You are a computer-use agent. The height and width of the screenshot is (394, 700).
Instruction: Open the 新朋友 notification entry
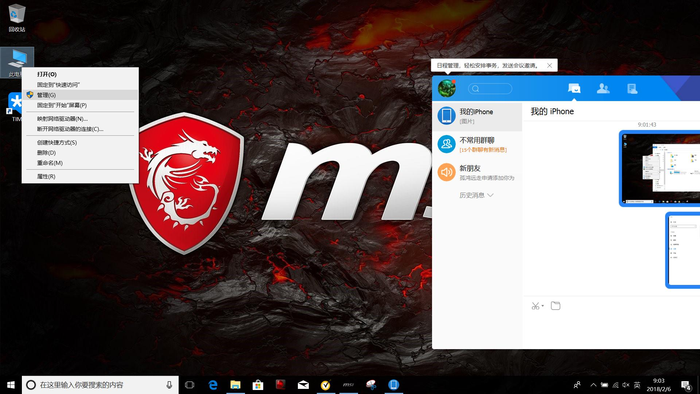pyautogui.click(x=477, y=172)
